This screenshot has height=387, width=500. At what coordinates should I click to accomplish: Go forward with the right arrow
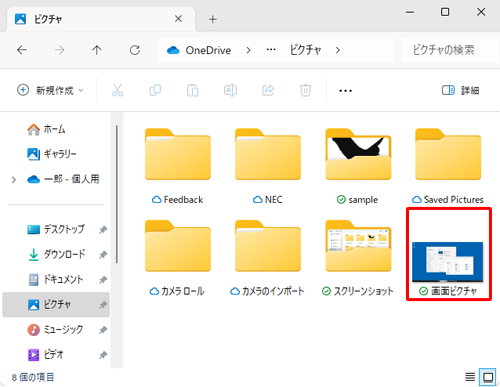tap(60, 50)
